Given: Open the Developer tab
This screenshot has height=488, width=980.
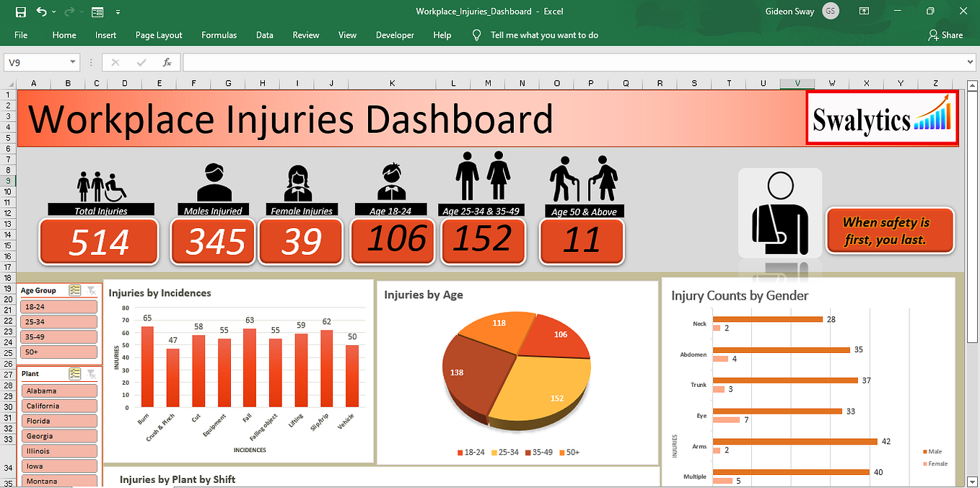Looking at the screenshot, I should [395, 35].
